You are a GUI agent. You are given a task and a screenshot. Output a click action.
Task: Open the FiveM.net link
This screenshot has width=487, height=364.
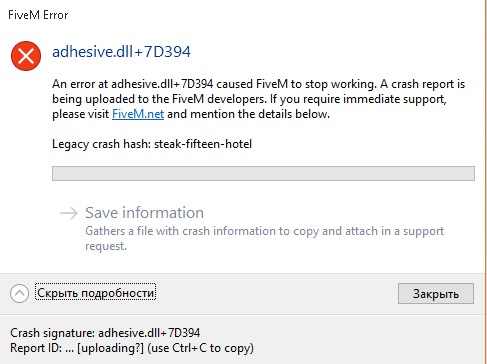(138, 114)
